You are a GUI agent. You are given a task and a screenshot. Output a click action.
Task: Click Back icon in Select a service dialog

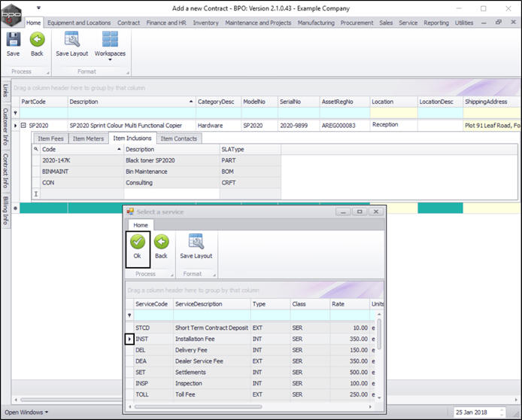pyautogui.click(x=161, y=243)
